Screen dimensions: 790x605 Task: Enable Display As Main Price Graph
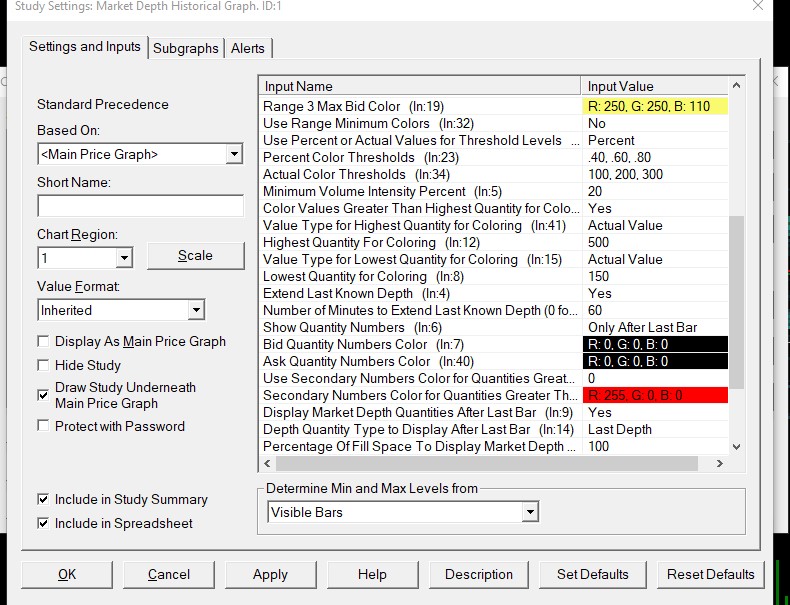(x=43, y=342)
